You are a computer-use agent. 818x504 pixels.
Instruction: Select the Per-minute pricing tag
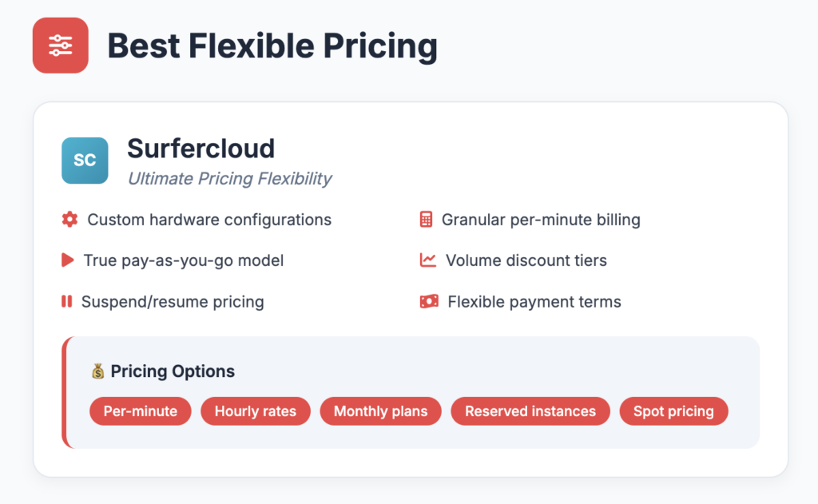pos(141,411)
